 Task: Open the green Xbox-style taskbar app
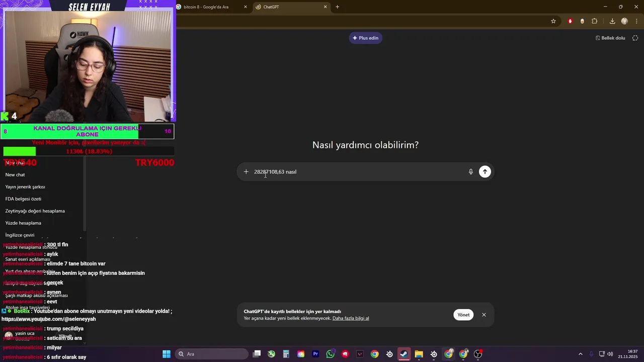[x=271, y=354]
